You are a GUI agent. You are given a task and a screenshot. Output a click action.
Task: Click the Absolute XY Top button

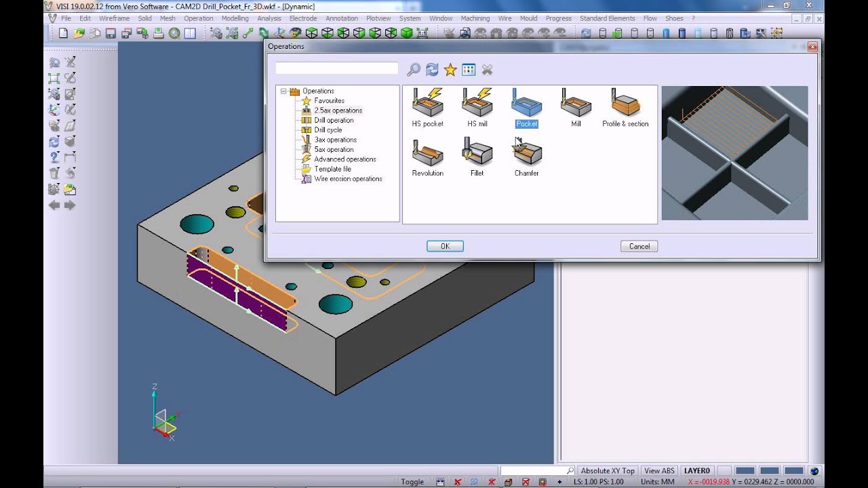tap(608, 471)
